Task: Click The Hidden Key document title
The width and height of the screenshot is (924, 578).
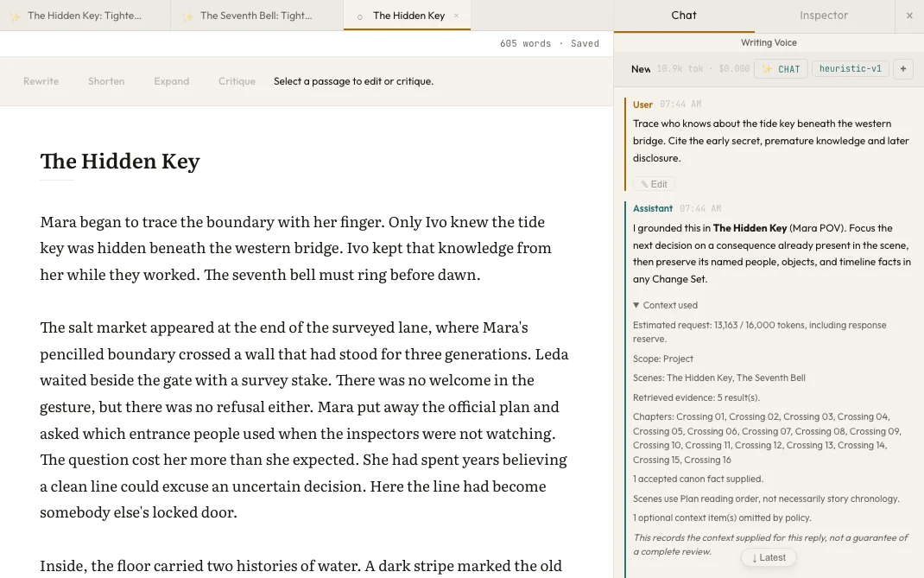Action: [120, 161]
